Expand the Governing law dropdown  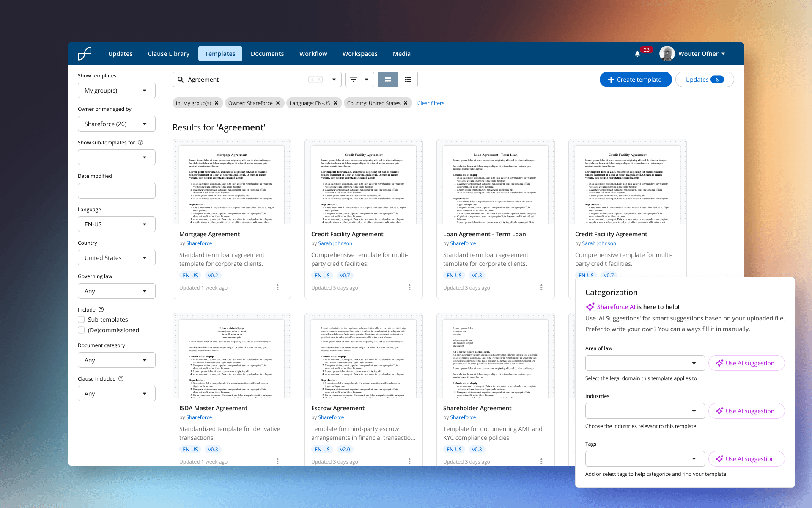(117, 291)
